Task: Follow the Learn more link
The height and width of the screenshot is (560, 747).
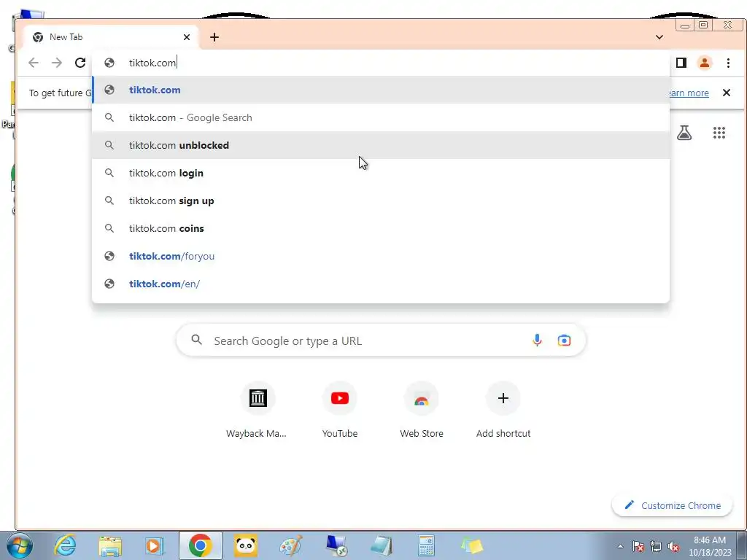Action: point(689,93)
